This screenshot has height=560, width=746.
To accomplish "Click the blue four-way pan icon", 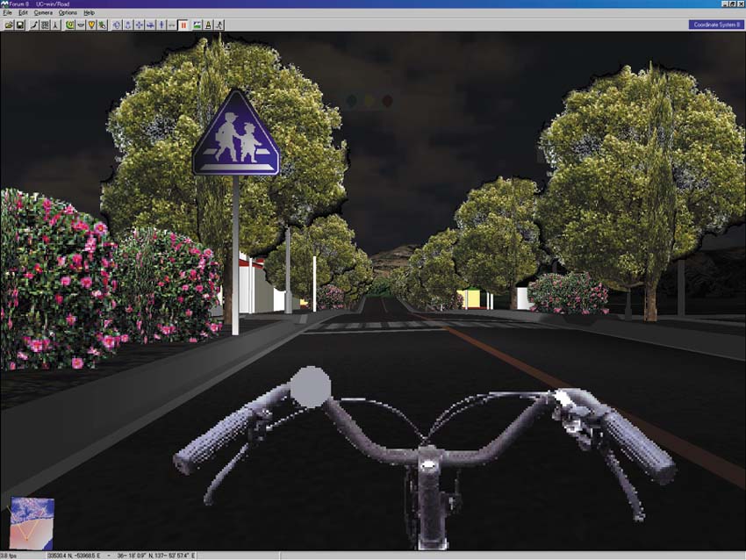I will tap(139, 25).
